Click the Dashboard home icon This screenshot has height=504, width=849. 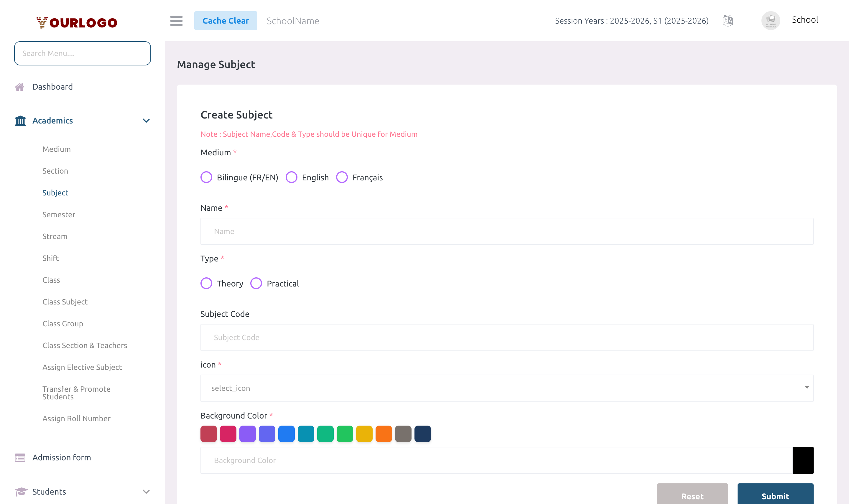coord(20,87)
